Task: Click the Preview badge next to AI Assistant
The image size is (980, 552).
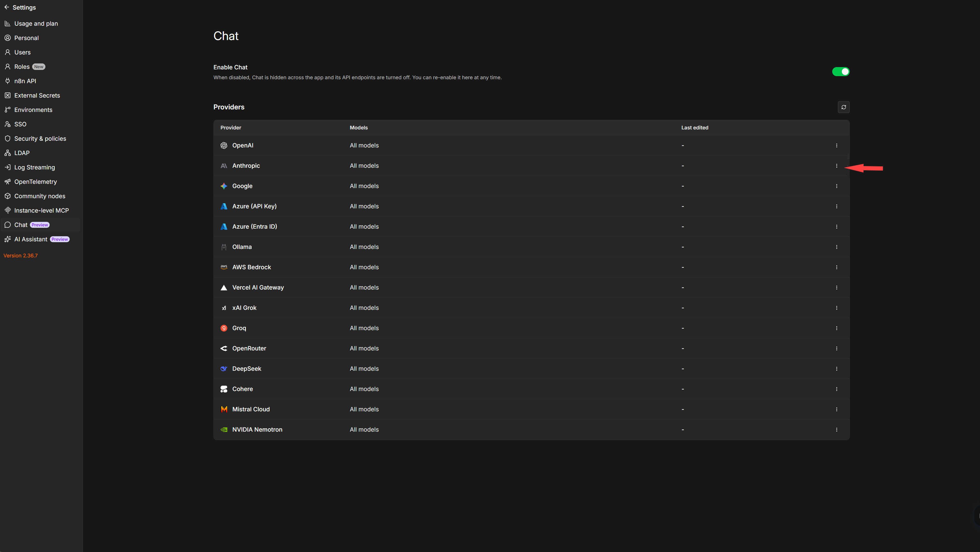Action: [60, 239]
